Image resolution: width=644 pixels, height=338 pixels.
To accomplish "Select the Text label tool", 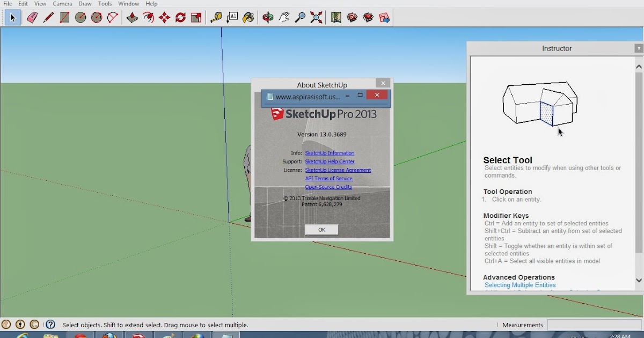I will [232, 18].
